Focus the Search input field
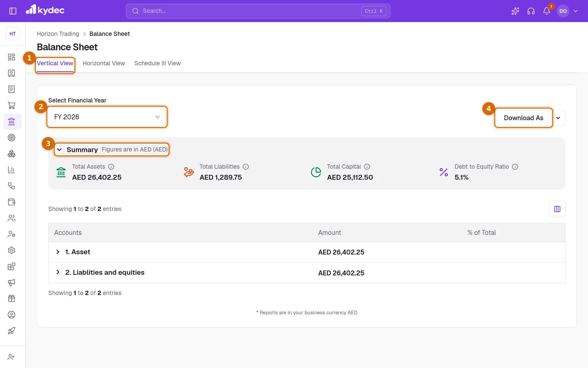This screenshot has width=588, height=368. click(x=258, y=11)
